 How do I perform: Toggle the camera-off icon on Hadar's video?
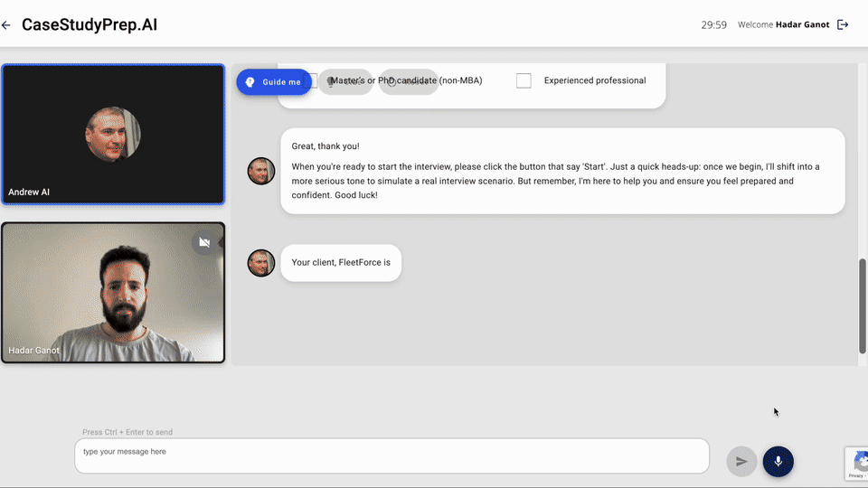[x=204, y=242]
